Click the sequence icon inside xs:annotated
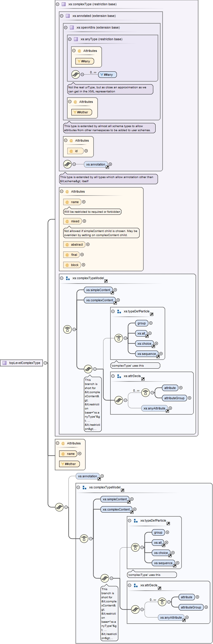Image resolution: width=213 pixels, height=644 pixels. [x=67, y=164]
